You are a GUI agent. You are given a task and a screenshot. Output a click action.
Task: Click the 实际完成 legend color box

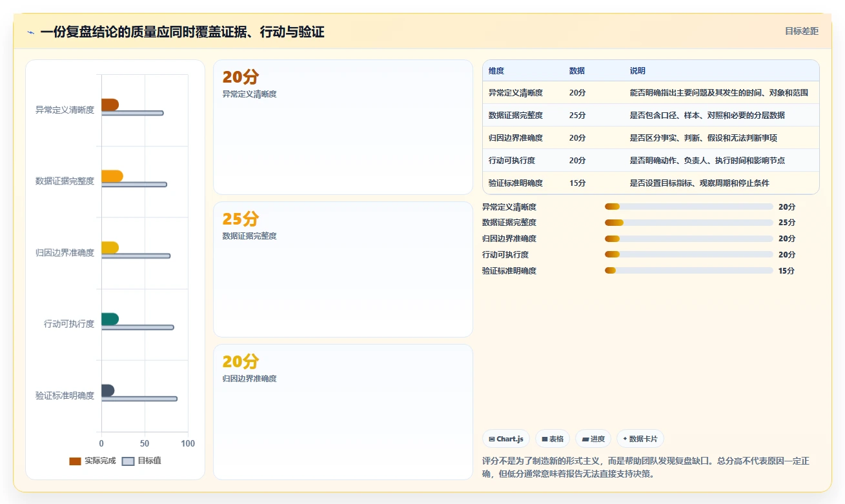coord(76,461)
